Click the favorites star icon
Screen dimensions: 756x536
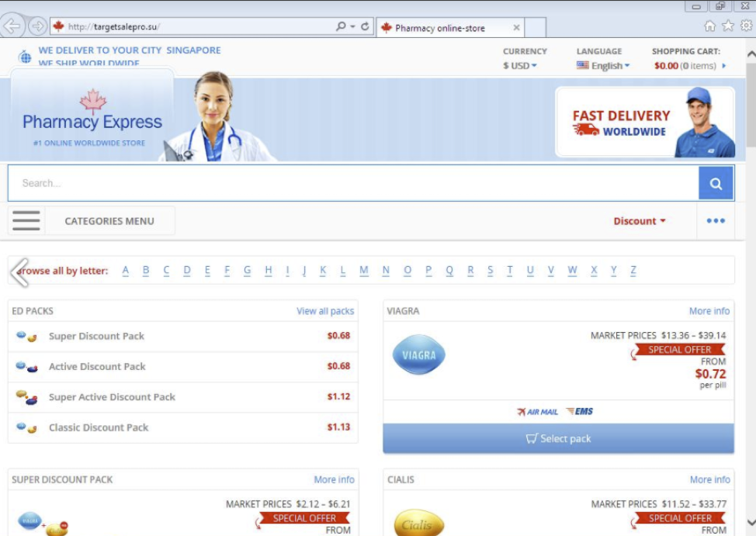coord(728,26)
